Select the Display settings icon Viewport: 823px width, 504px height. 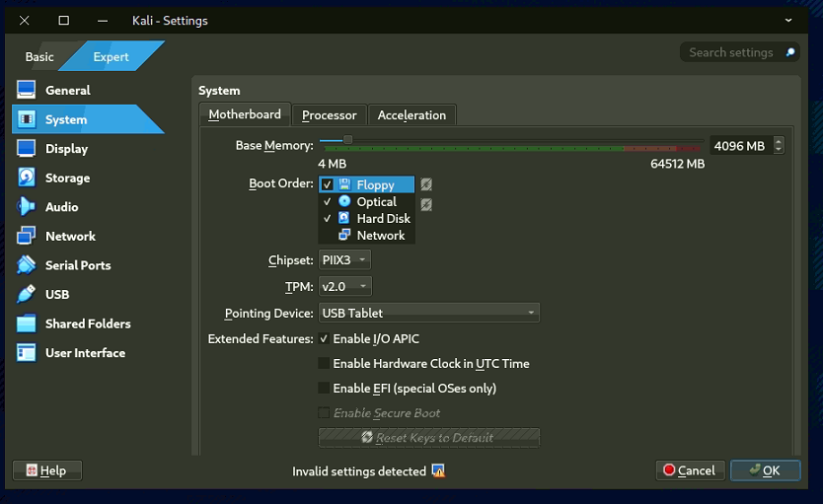(27, 149)
